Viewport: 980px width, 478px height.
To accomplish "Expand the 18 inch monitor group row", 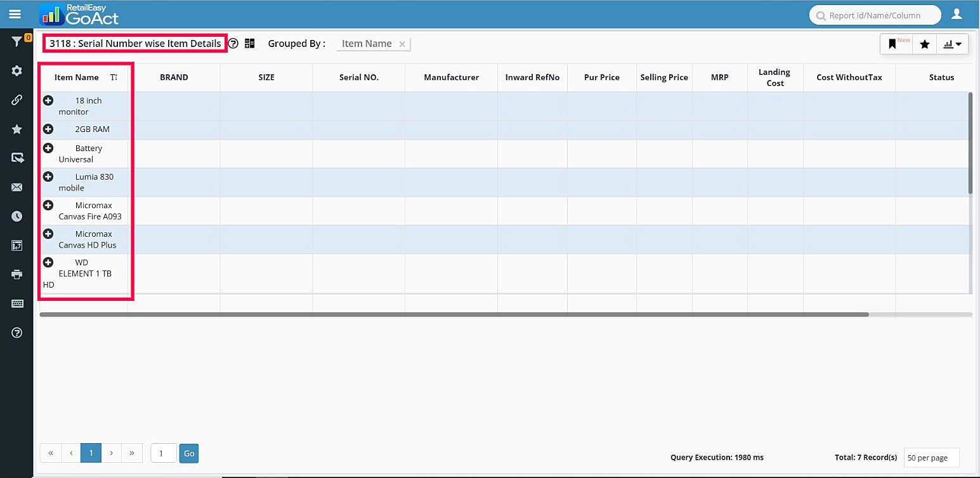I will [48, 100].
